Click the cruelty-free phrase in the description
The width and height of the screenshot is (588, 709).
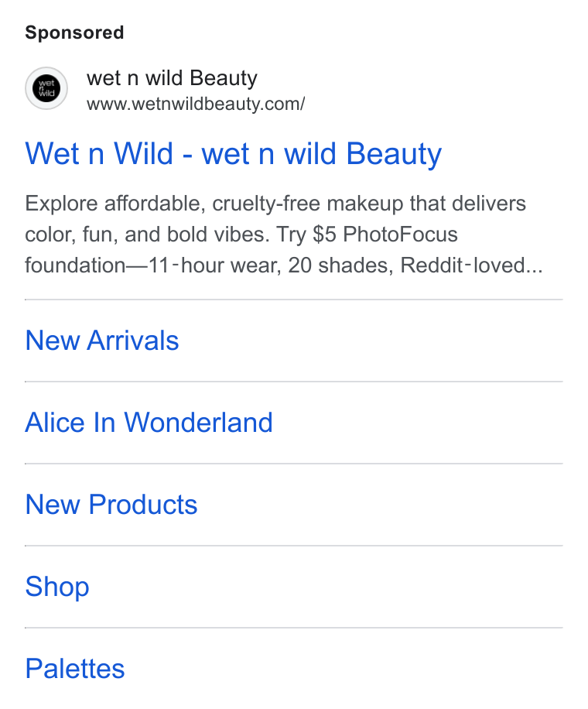coord(266,204)
